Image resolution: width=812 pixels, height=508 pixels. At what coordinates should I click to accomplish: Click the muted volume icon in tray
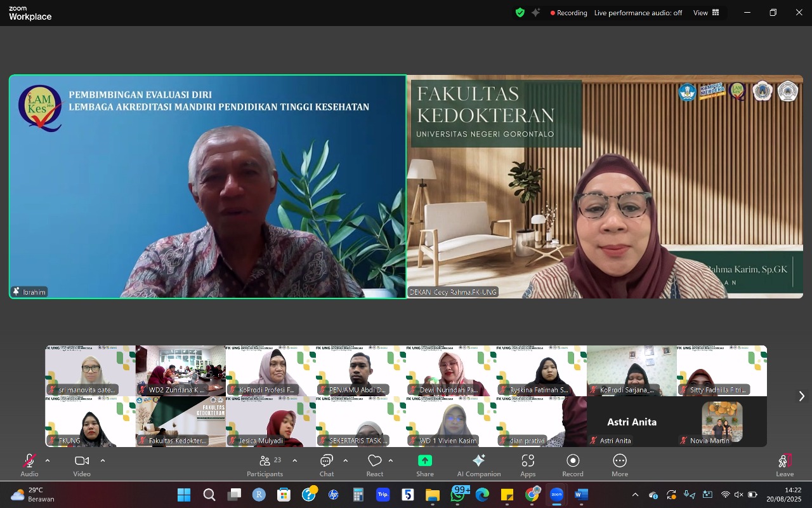738,495
